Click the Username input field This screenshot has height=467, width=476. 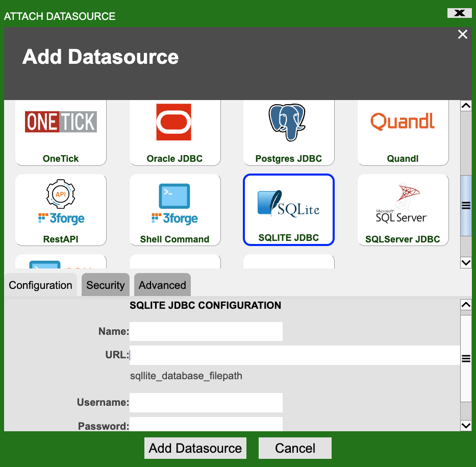[206, 402]
